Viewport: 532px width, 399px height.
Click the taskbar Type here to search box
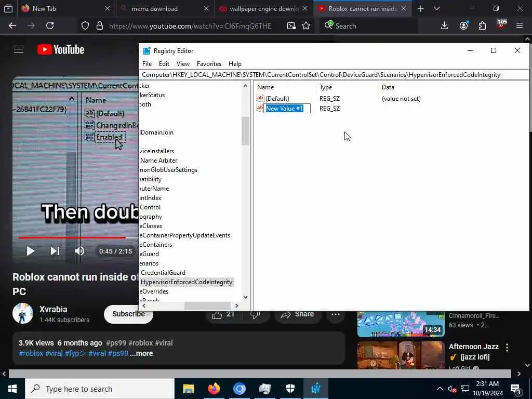(x=100, y=389)
